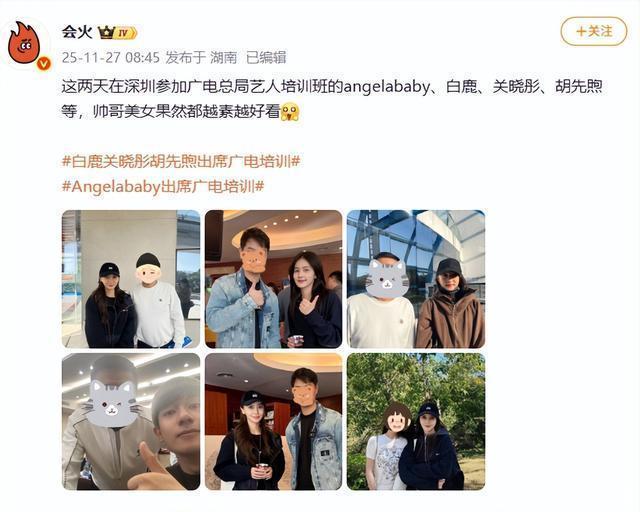The image size is (640, 512).
Task: Click the 已编辑 edited label
Action: 266,58
